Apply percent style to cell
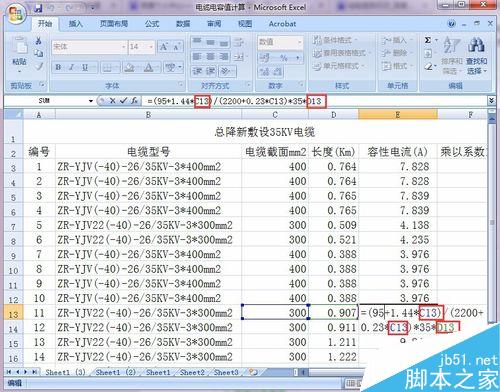The width and height of the screenshot is (500, 392). pyautogui.click(x=283, y=58)
